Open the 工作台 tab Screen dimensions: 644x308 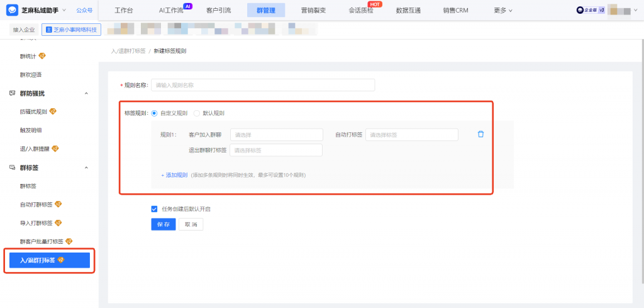pyautogui.click(x=124, y=10)
